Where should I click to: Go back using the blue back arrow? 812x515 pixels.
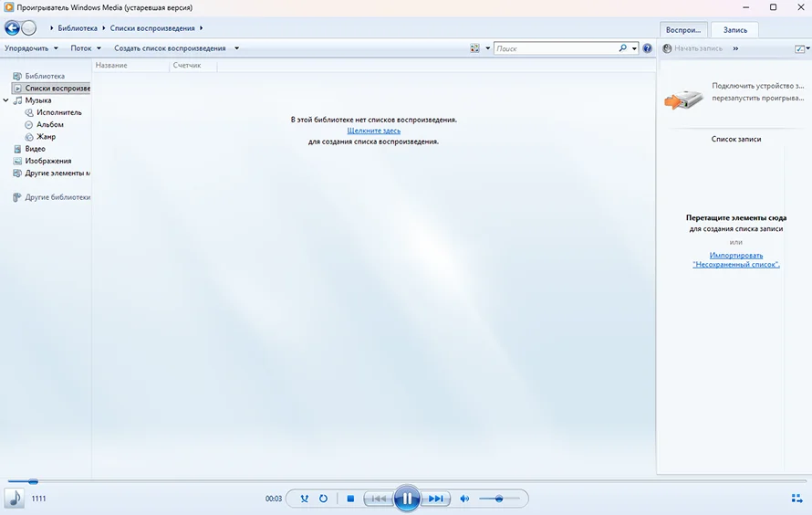pos(12,28)
